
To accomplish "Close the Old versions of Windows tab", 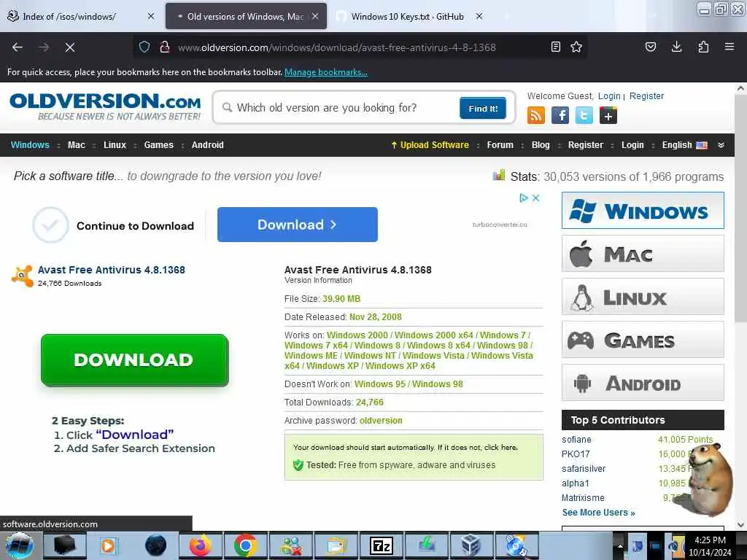I will pyautogui.click(x=315, y=16).
